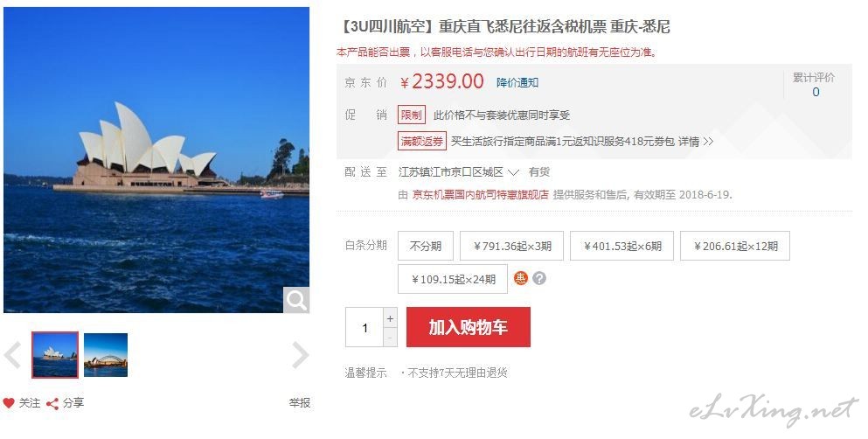Click the 分享 share icon
The height and width of the screenshot is (439, 868).
52,403
